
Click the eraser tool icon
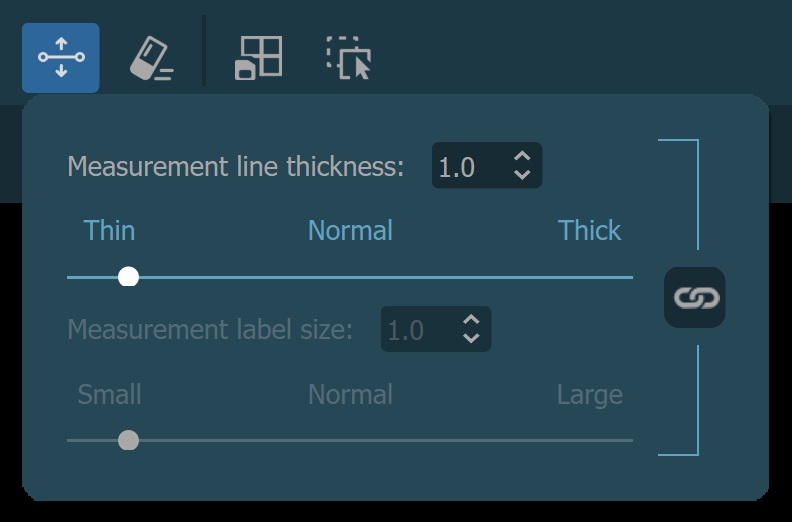(x=152, y=58)
